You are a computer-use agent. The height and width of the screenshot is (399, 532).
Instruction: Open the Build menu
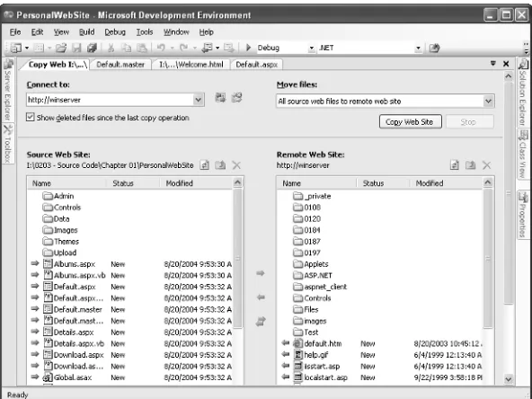pos(86,31)
